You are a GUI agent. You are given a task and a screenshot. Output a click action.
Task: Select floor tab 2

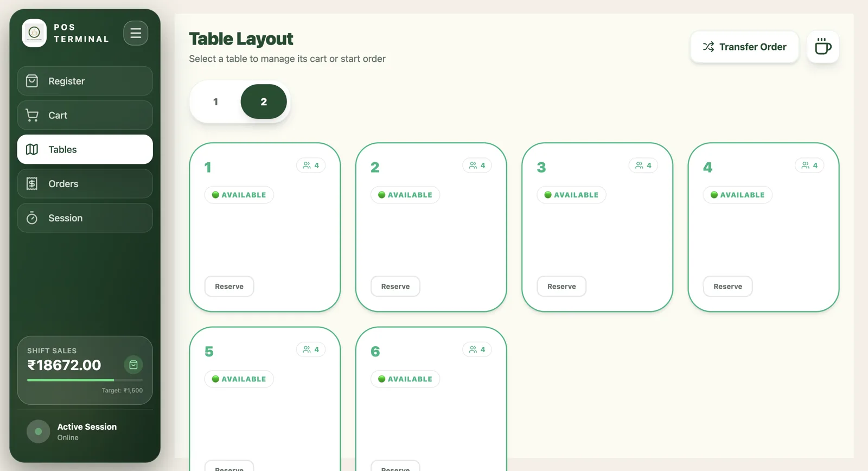(x=264, y=101)
